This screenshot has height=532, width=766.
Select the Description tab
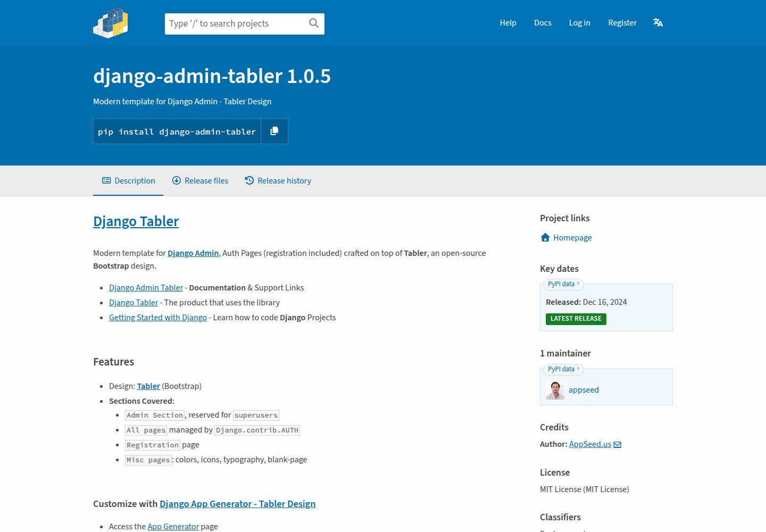pyautogui.click(x=128, y=181)
